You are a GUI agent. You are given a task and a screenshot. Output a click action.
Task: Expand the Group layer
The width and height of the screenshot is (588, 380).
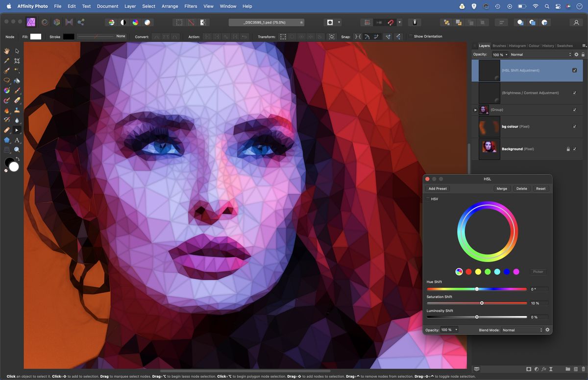click(475, 110)
